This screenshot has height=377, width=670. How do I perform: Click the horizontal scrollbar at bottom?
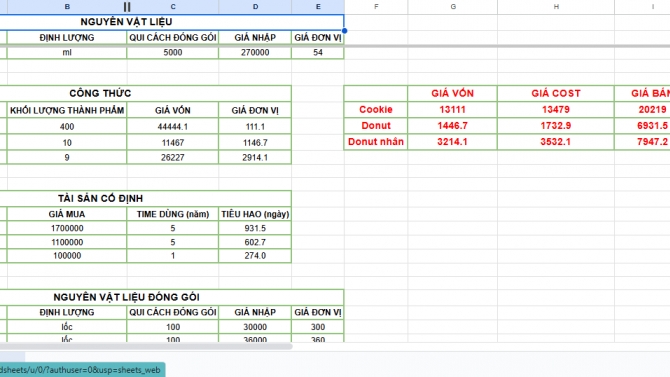click(145, 347)
